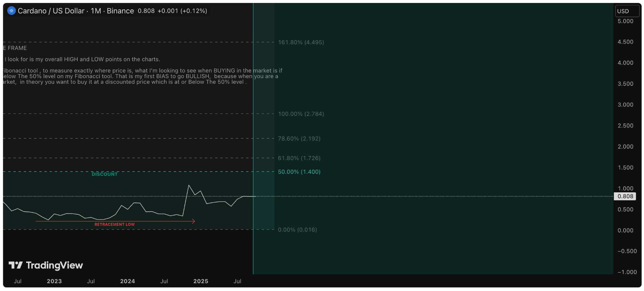Click the 5.000 price scale label
Screen dimensions: 644x291
click(625, 21)
